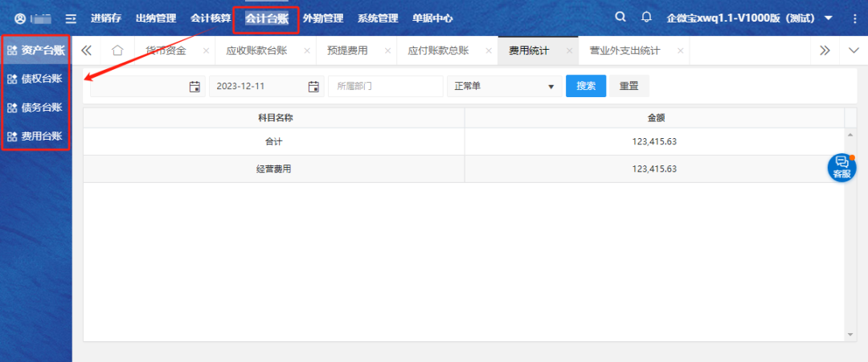Image resolution: width=868 pixels, height=362 pixels.
Task: Open the 客服 customer service chat
Action: [x=841, y=167]
